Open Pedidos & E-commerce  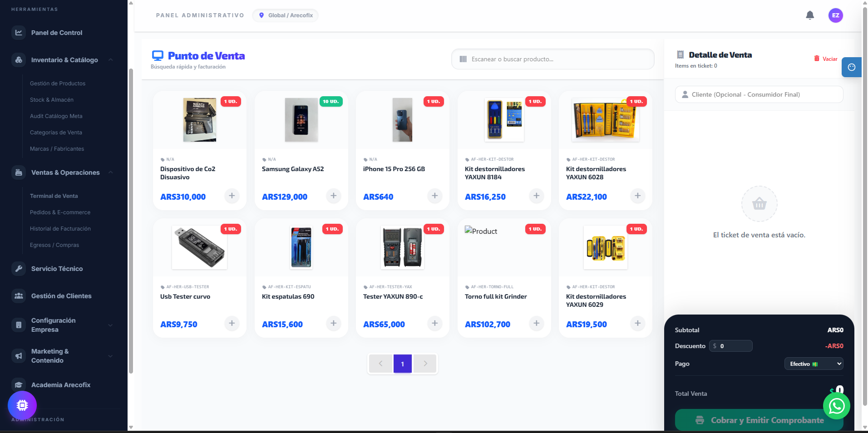[x=60, y=212]
